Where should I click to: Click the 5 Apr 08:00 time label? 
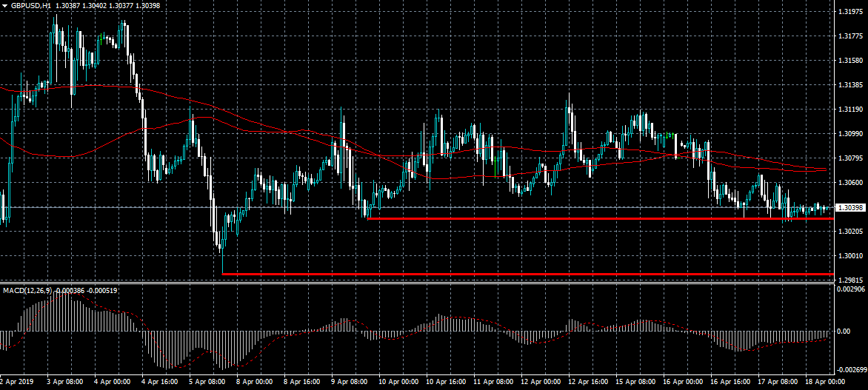(x=208, y=383)
